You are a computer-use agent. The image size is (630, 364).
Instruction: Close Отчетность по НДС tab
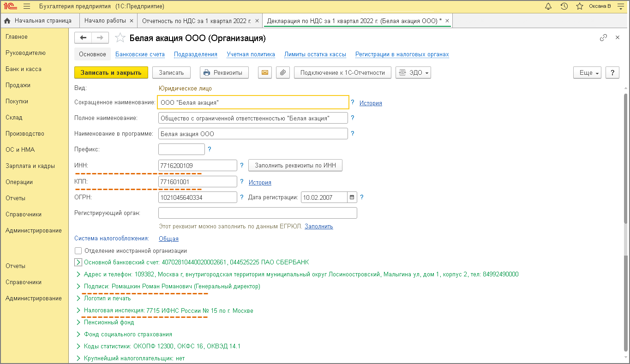(x=256, y=21)
